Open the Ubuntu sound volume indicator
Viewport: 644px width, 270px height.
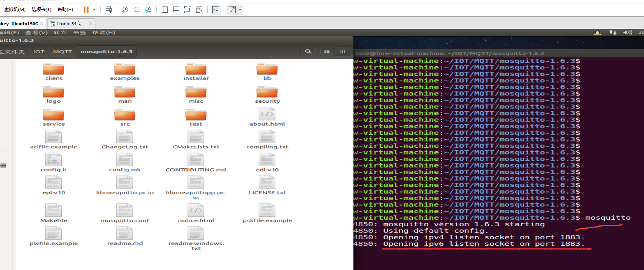click(628, 33)
